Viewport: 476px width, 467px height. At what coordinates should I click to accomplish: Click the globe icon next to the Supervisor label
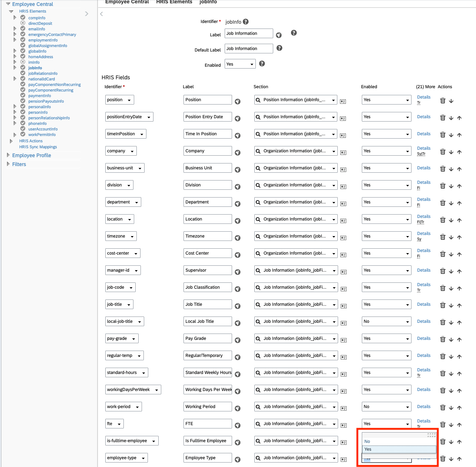(x=237, y=271)
